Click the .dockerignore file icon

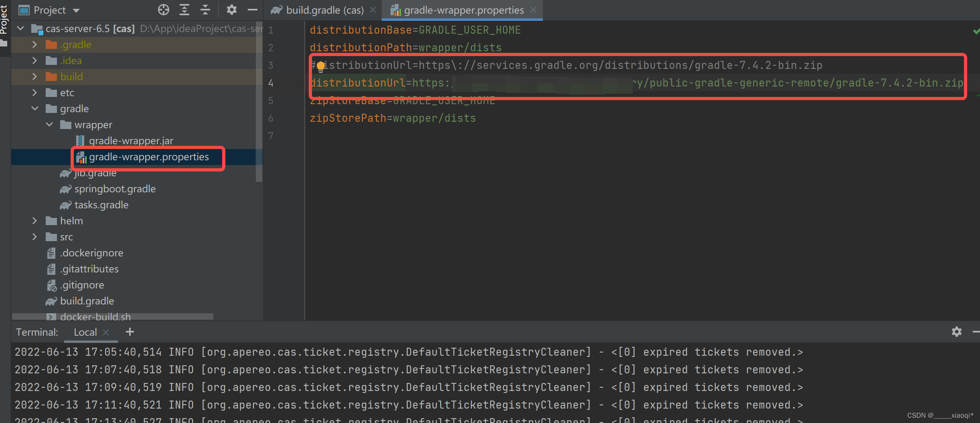coord(51,253)
